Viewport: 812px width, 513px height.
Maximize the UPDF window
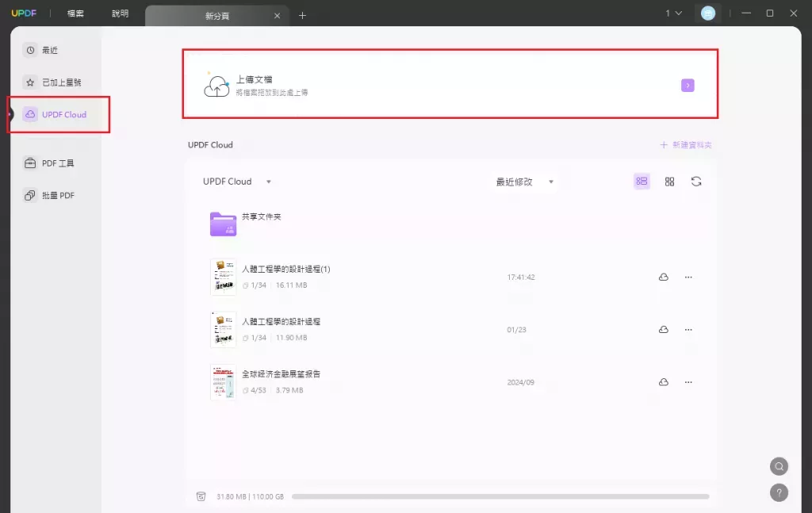coord(770,13)
